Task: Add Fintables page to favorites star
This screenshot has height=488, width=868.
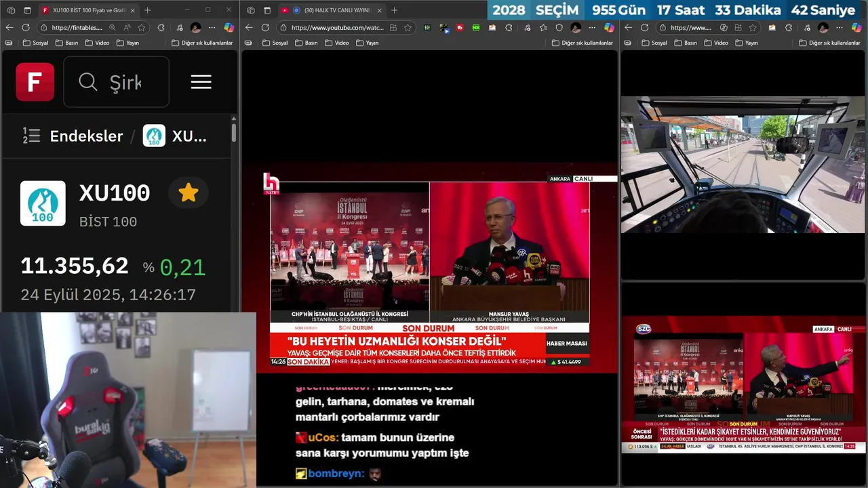Action: click(x=142, y=27)
